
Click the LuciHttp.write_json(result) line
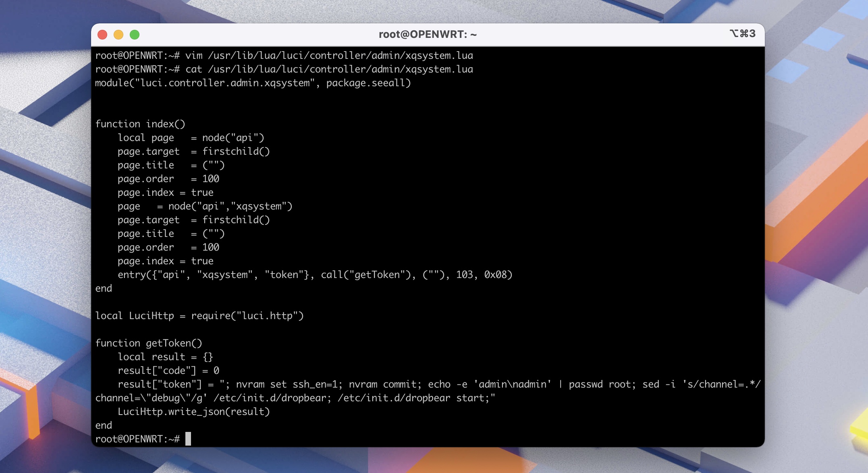[193, 412]
